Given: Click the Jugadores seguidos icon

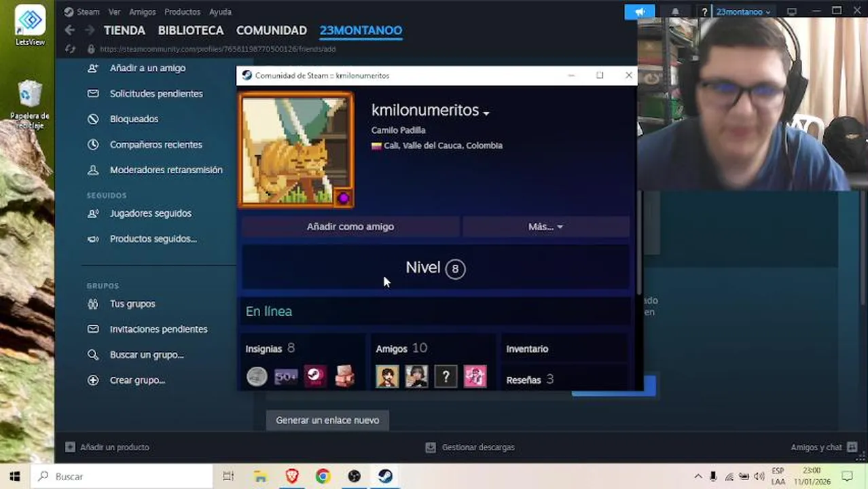Looking at the screenshot, I should coord(93,213).
